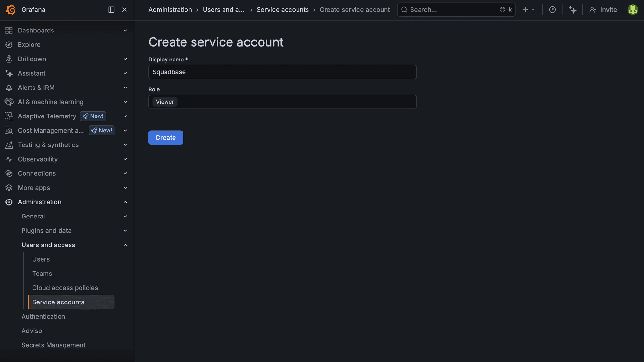The width and height of the screenshot is (644, 362).
Task: Close the navigation menu with X
Action: 124,10
